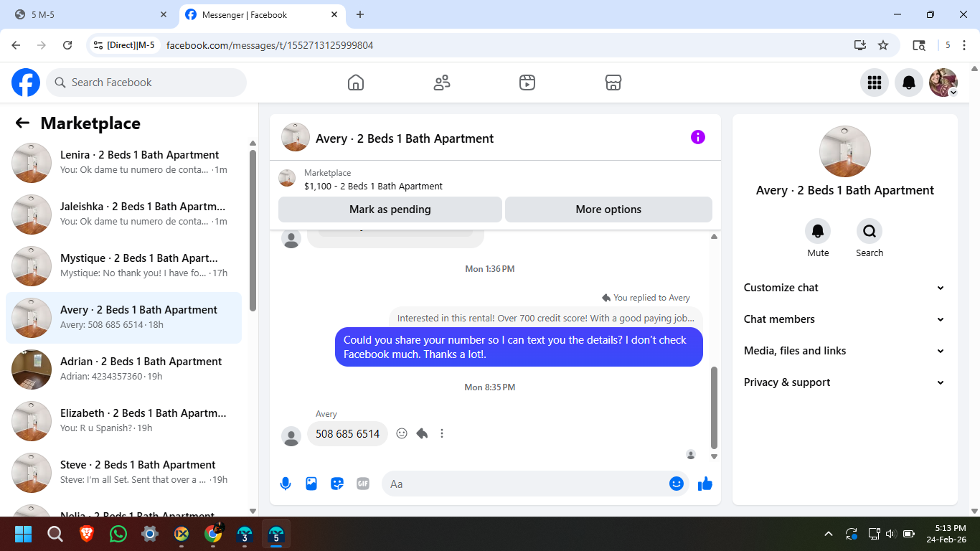Reload page in browser toolbar
980x551 pixels.
67,45
